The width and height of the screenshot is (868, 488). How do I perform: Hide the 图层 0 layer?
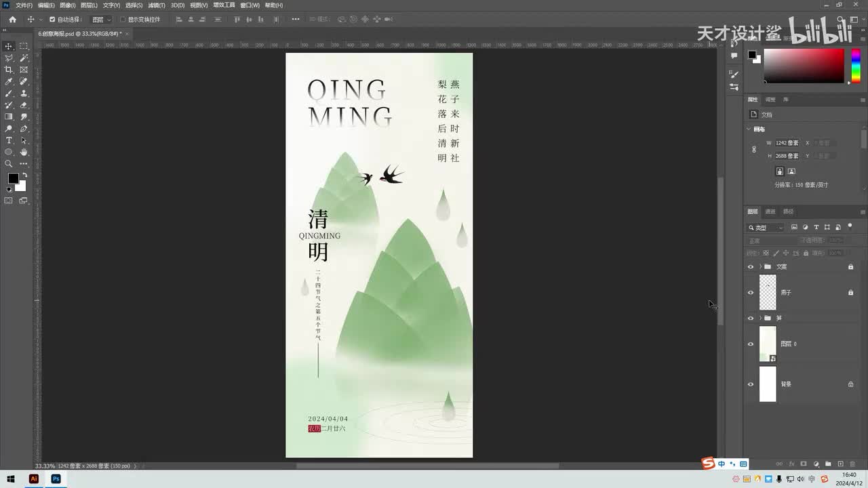click(751, 344)
